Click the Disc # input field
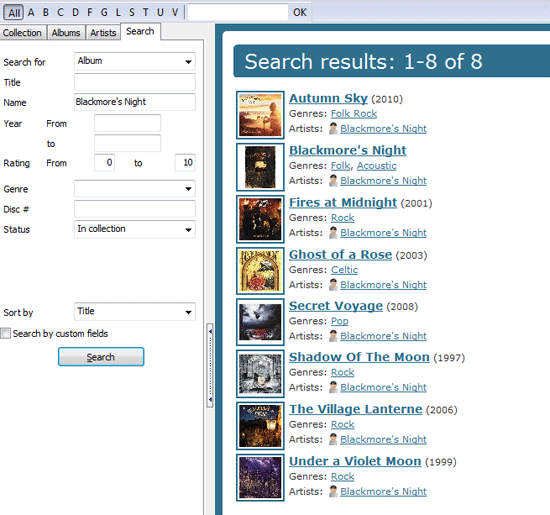The width and height of the screenshot is (550, 515). click(135, 209)
